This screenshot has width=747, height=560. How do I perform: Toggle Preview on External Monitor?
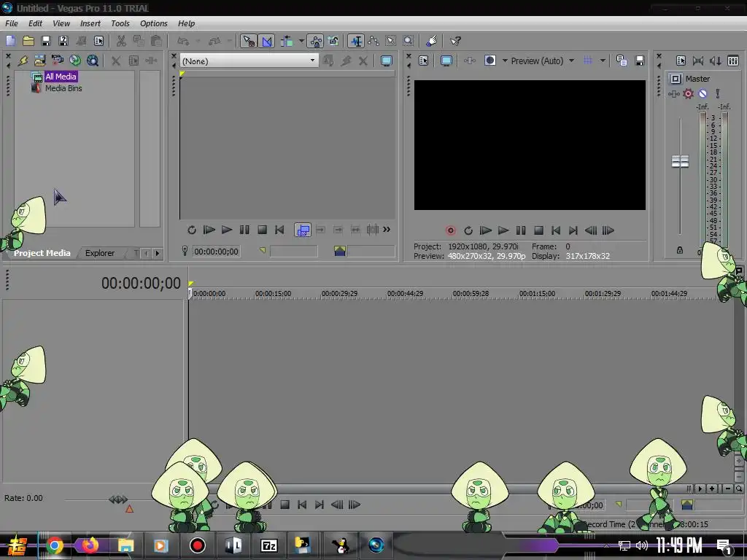click(x=446, y=61)
